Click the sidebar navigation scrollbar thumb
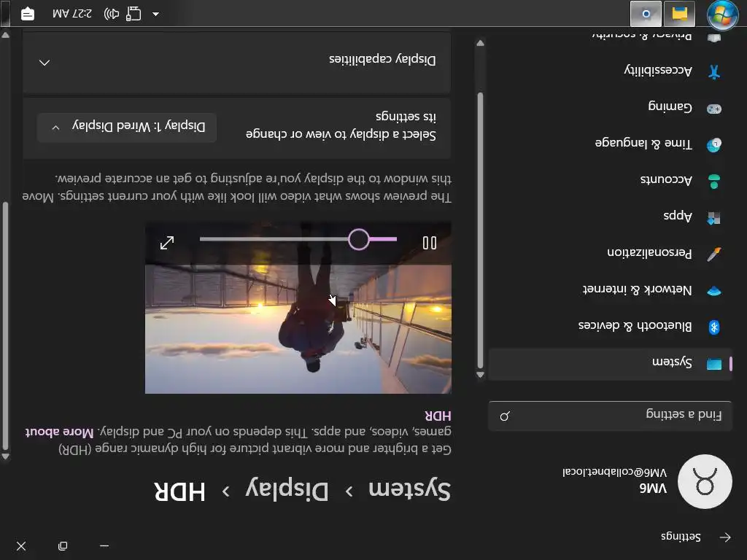 (x=480, y=231)
